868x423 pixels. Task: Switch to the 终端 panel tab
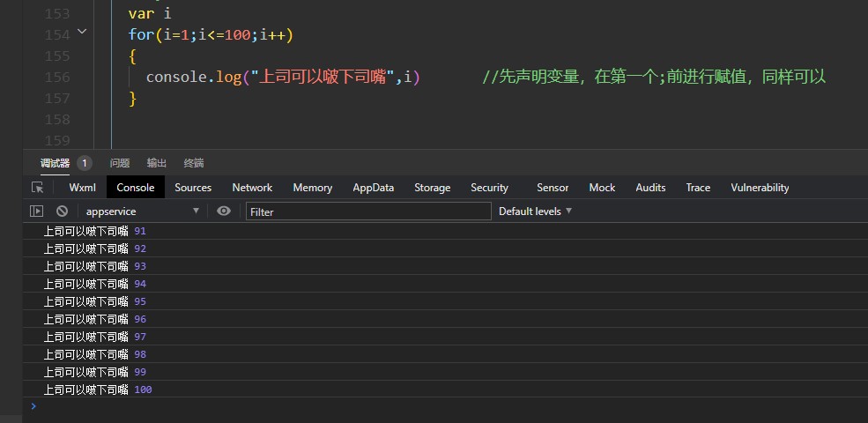(x=194, y=163)
